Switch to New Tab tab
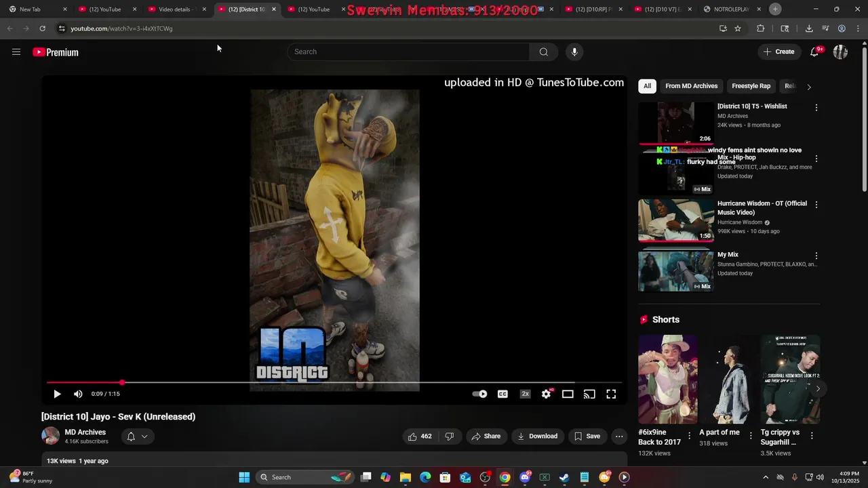The height and width of the screenshot is (488, 868). coord(37,9)
